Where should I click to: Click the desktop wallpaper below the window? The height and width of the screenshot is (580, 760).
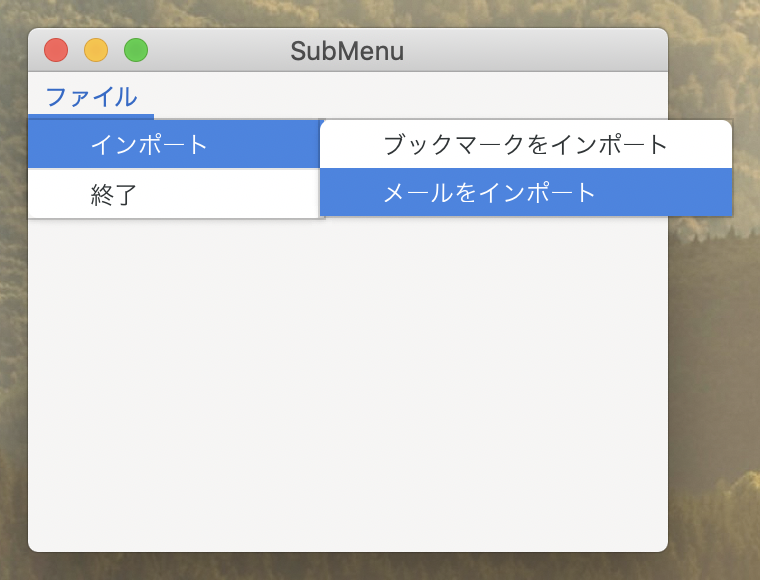point(348,566)
